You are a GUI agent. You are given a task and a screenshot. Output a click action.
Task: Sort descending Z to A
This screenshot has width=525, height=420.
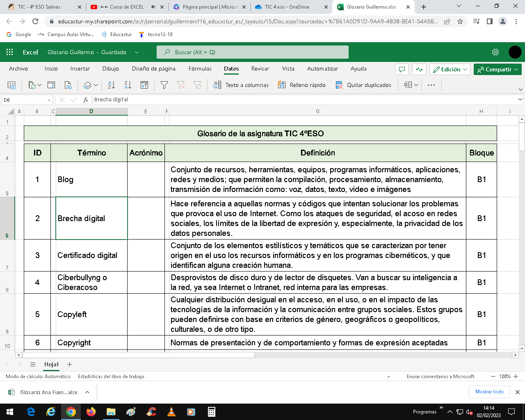[x=128, y=85]
